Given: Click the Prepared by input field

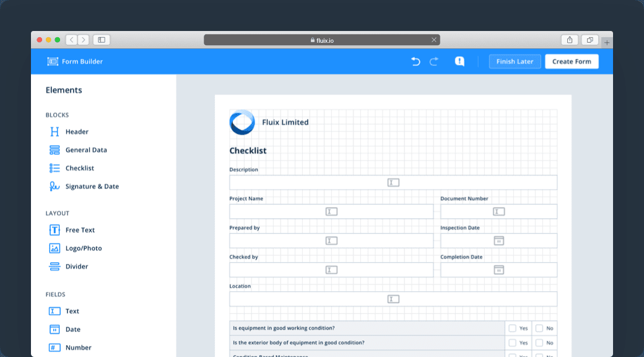Looking at the screenshot, I should coord(331,240).
